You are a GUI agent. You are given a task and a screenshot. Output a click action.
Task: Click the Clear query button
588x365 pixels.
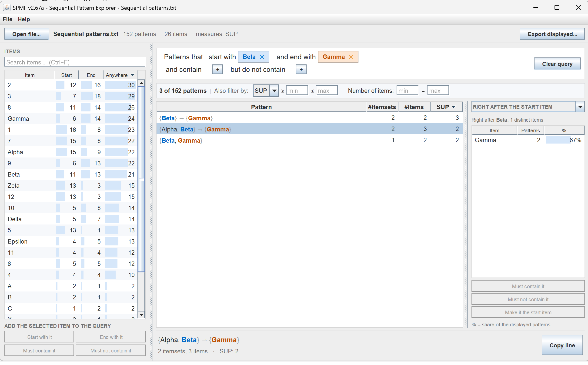[x=557, y=64]
